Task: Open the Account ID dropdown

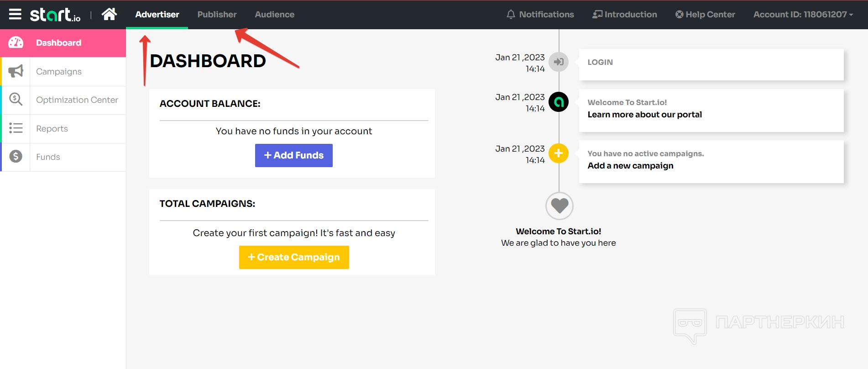Action: (803, 15)
